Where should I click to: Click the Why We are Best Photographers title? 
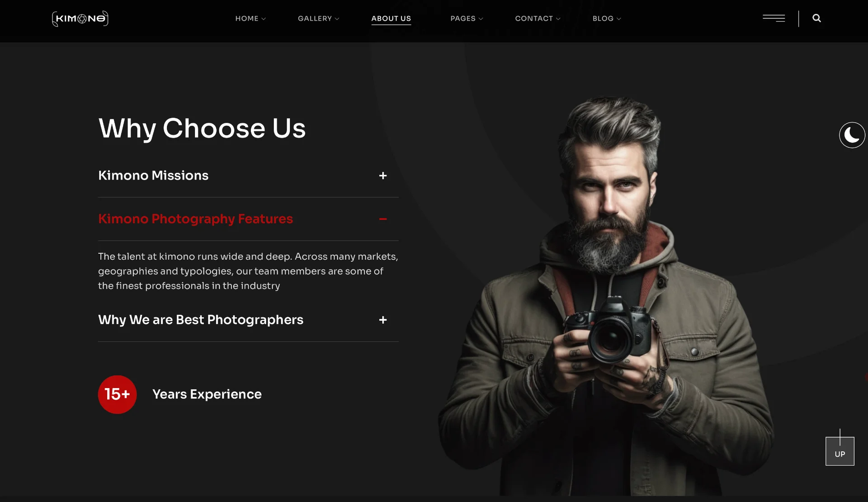point(201,320)
